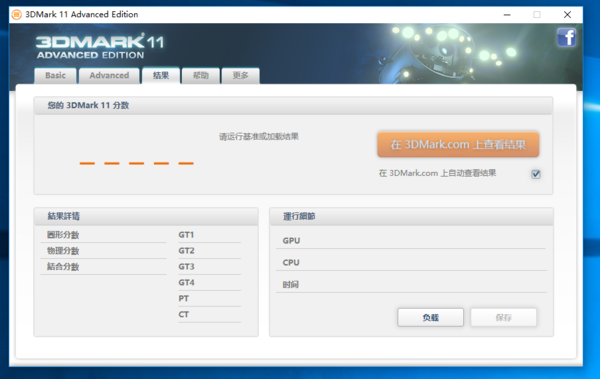The height and width of the screenshot is (379, 600).
Task: Click the 3DMARK 11 Advanced Edition logo
Action: point(99,46)
